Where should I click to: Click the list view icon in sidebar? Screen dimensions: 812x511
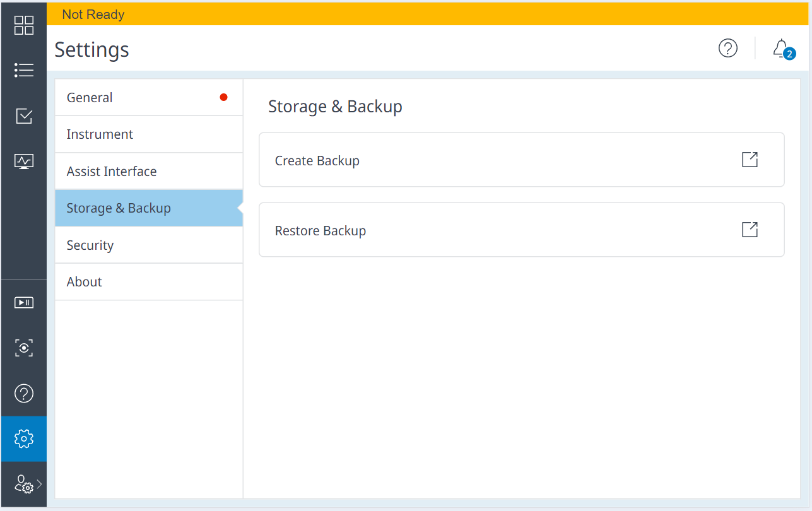pyautogui.click(x=24, y=70)
